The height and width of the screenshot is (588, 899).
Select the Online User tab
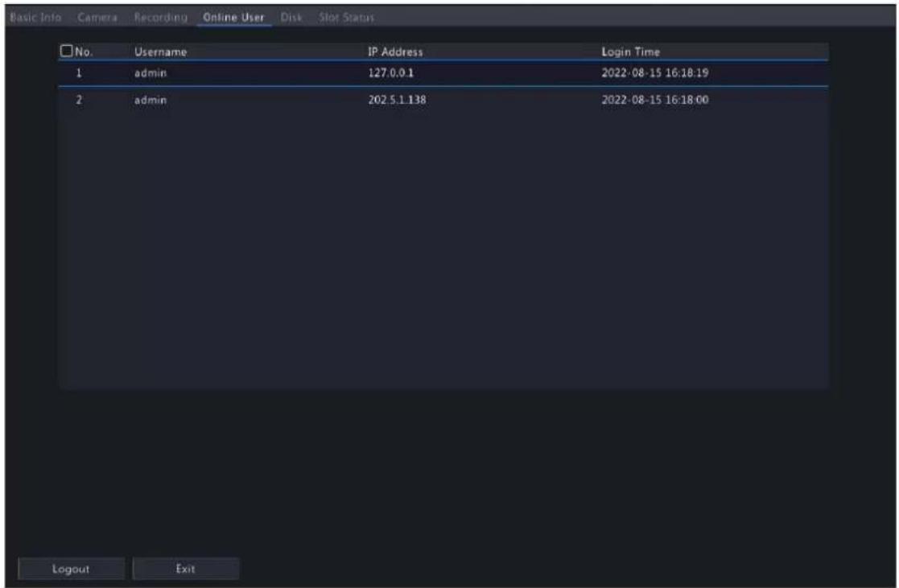tap(233, 17)
